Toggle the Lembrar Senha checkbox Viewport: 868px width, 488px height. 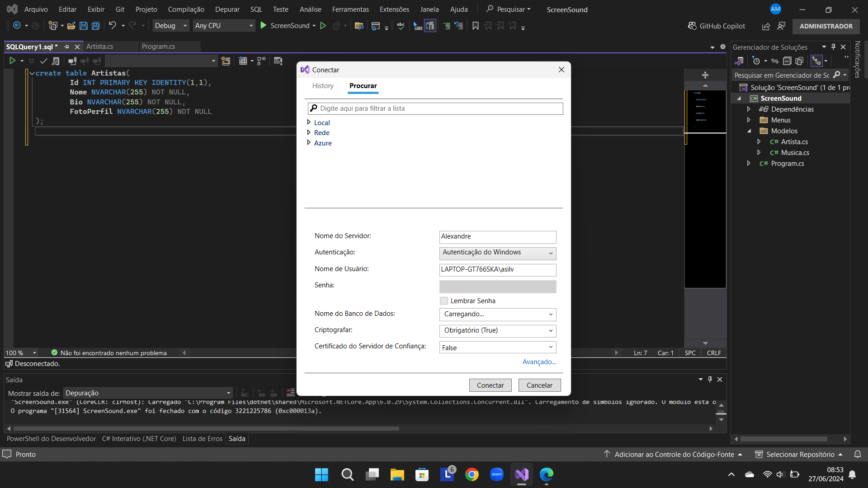(444, 301)
